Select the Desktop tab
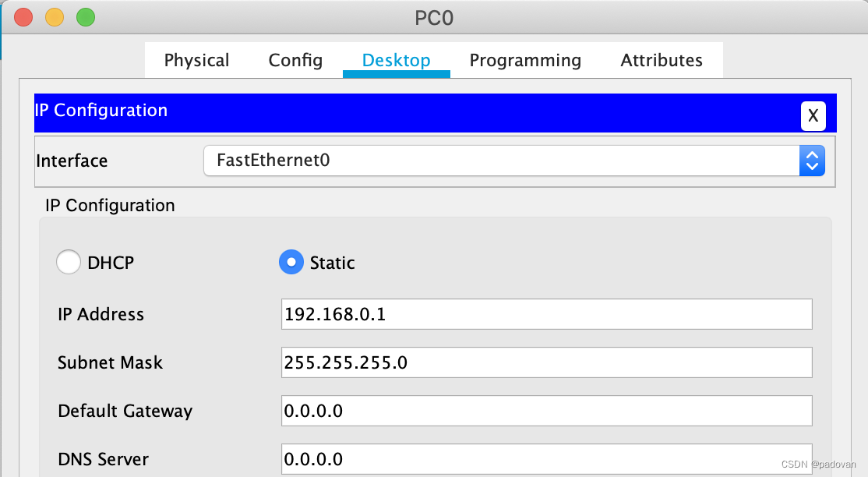868x477 pixels. (x=397, y=60)
